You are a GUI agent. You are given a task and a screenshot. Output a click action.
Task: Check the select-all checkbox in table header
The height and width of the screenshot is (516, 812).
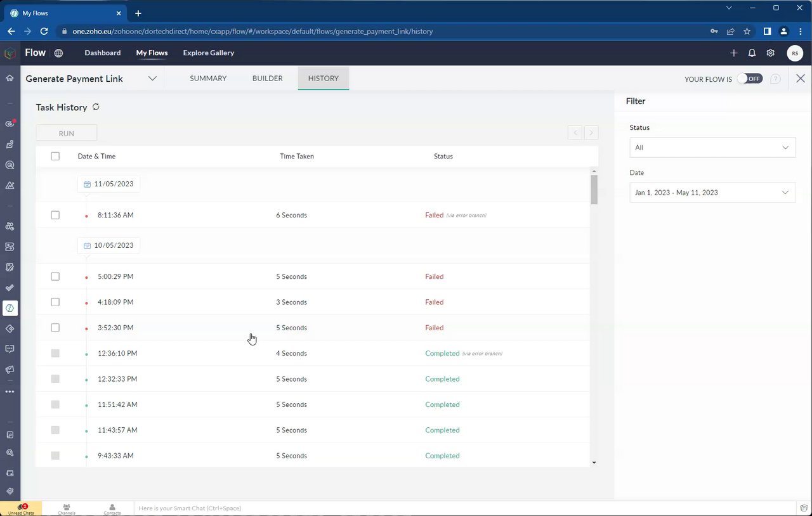pyautogui.click(x=55, y=156)
